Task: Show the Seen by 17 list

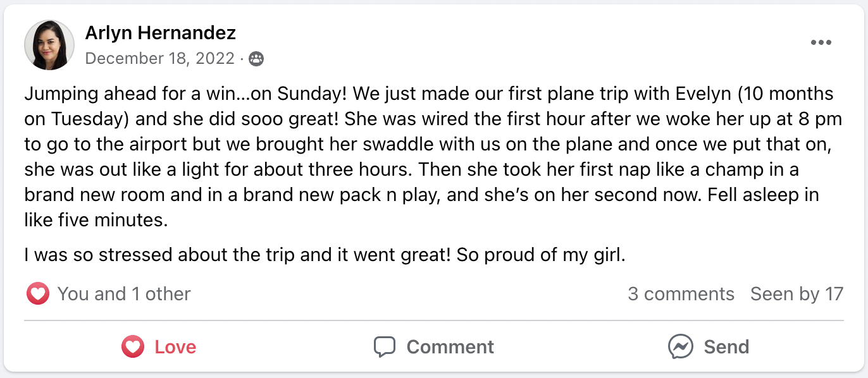Action: tap(797, 294)
